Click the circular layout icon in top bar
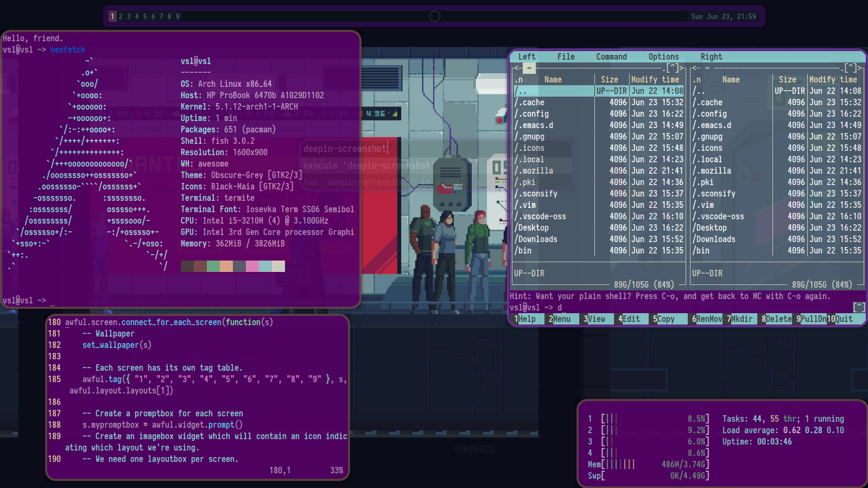This screenshot has width=868, height=488. pos(435,16)
